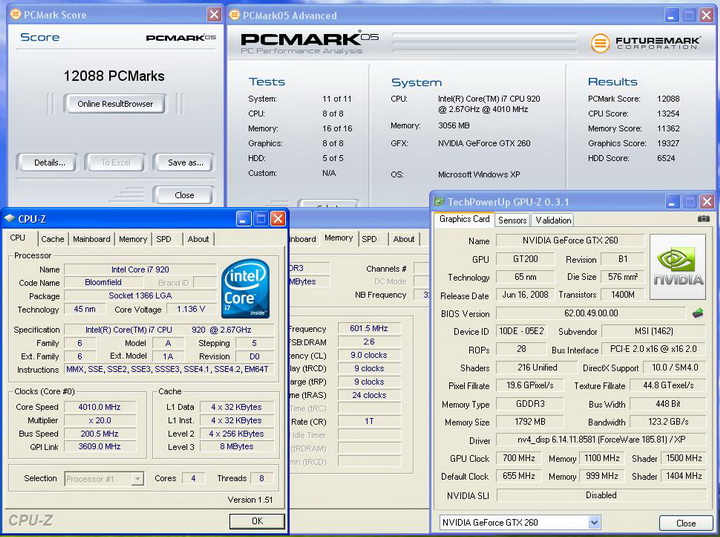Click the To Excel button
This screenshot has width=720, height=537.
click(x=115, y=162)
